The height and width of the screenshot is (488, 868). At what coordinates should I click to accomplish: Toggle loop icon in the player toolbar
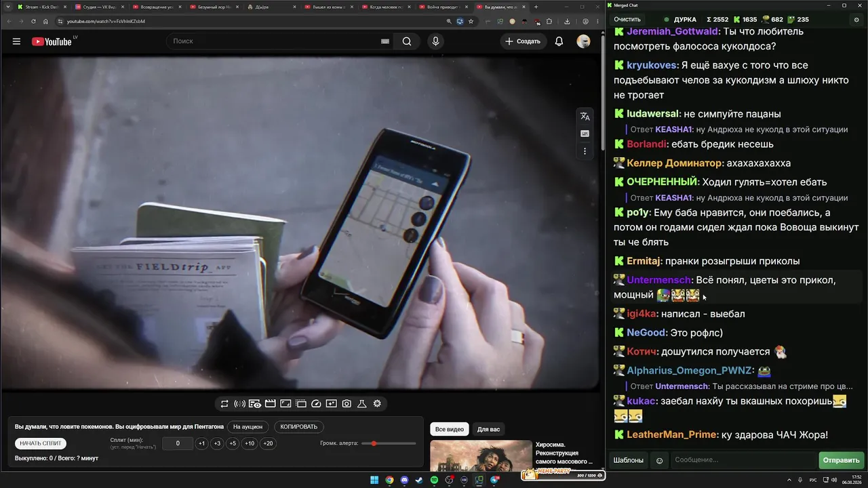[224, 404]
